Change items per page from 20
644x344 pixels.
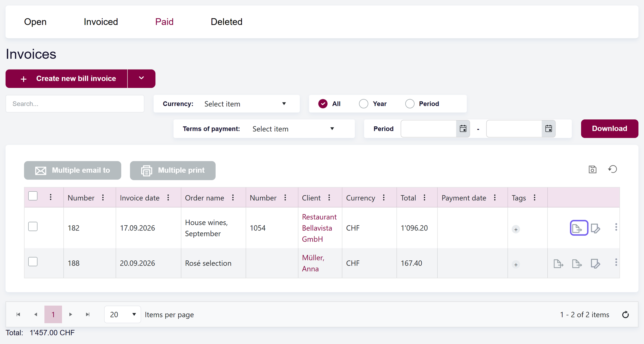pyautogui.click(x=123, y=314)
